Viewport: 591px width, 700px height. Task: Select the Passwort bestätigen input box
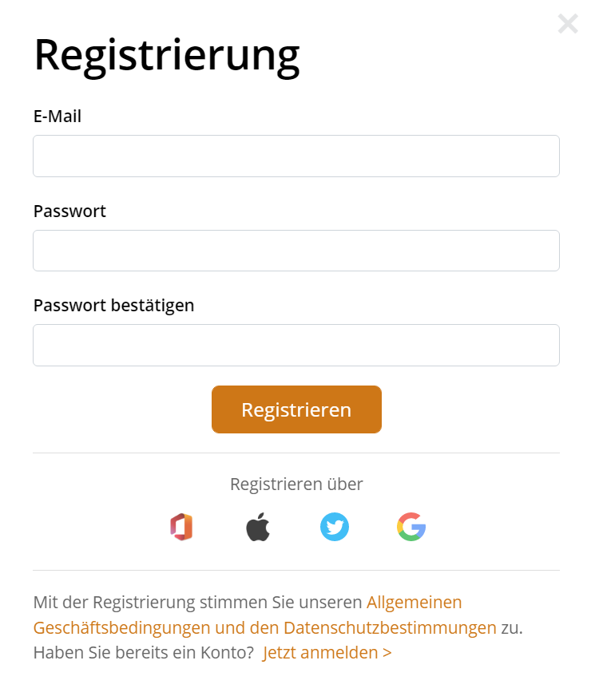(296, 345)
